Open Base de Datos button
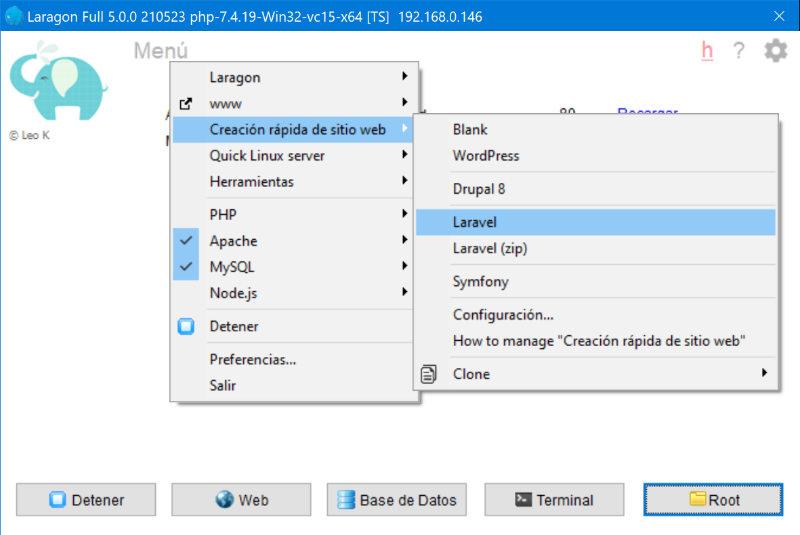Image resolution: width=800 pixels, height=535 pixels. point(397,500)
